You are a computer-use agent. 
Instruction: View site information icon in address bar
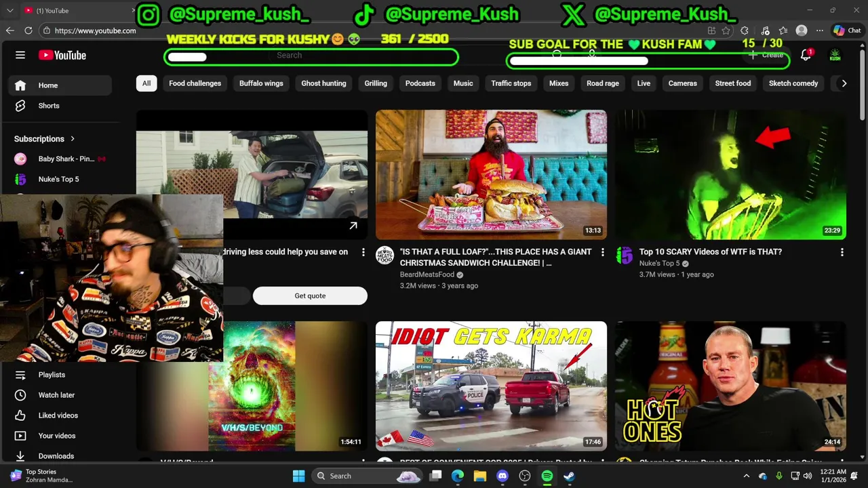pos(46,30)
